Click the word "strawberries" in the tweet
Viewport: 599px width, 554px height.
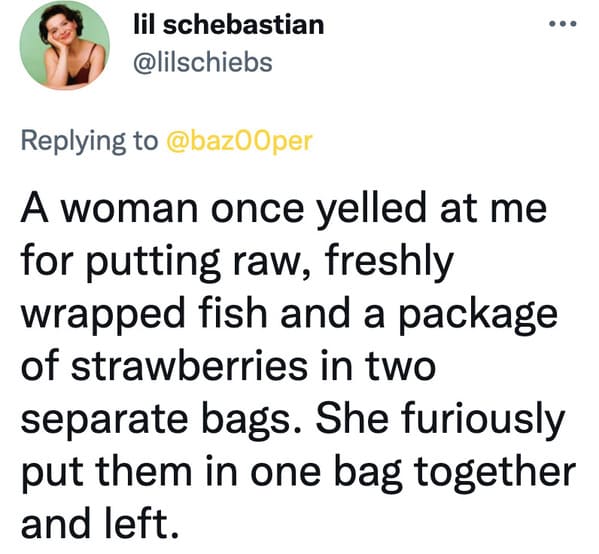click(x=189, y=366)
